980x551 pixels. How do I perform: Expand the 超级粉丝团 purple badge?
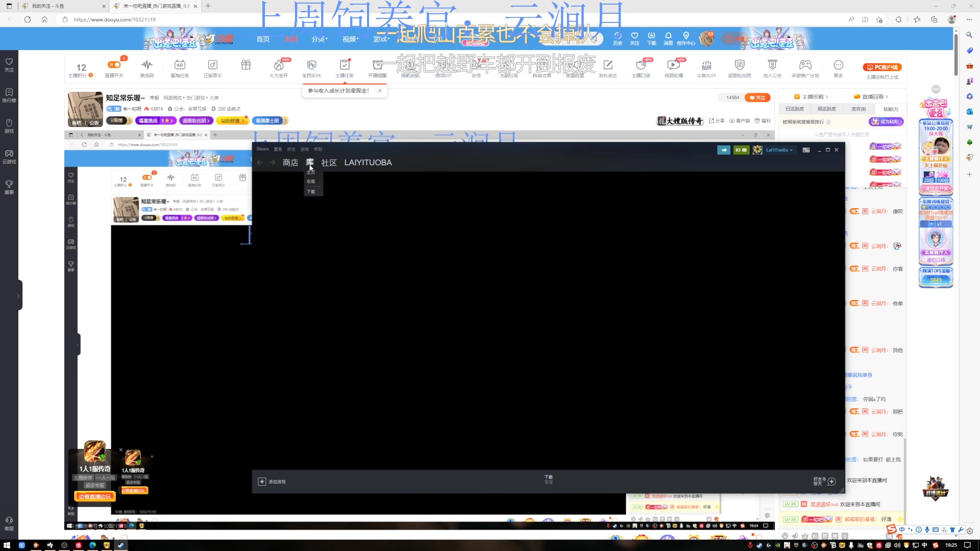(197, 120)
